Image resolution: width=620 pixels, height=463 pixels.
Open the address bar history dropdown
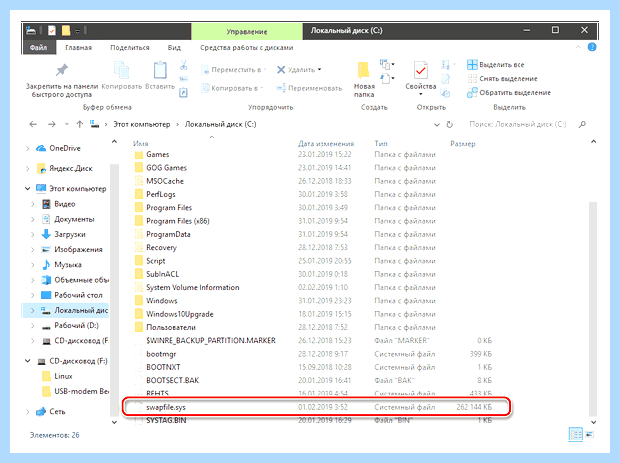(437, 125)
